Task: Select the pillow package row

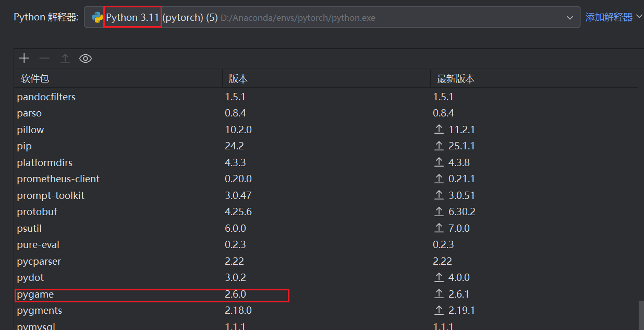Action: point(326,129)
